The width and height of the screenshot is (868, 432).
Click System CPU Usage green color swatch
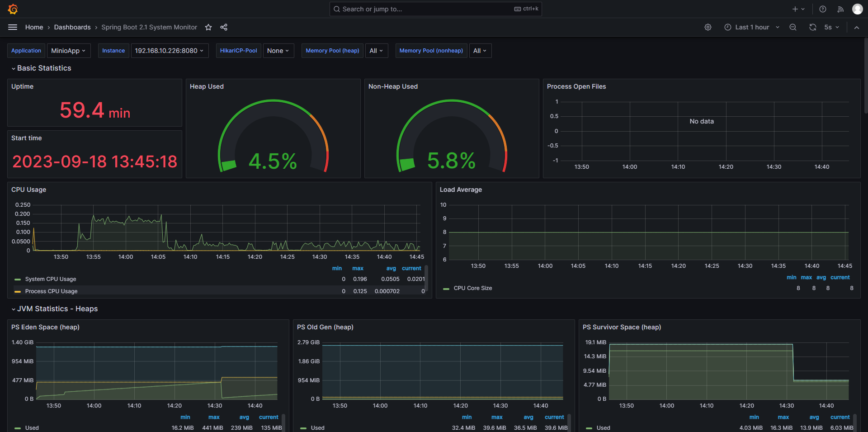pos(18,280)
